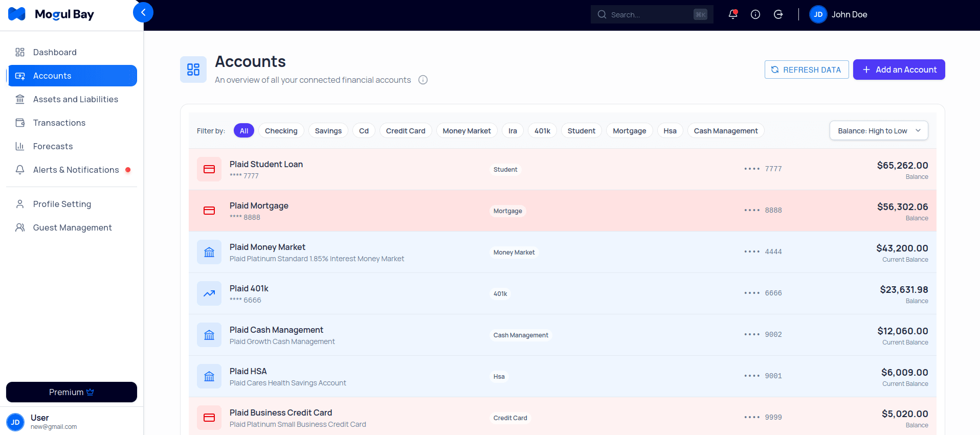
Task: Filter accounts by 401k chip
Action: (x=542, y=131)
